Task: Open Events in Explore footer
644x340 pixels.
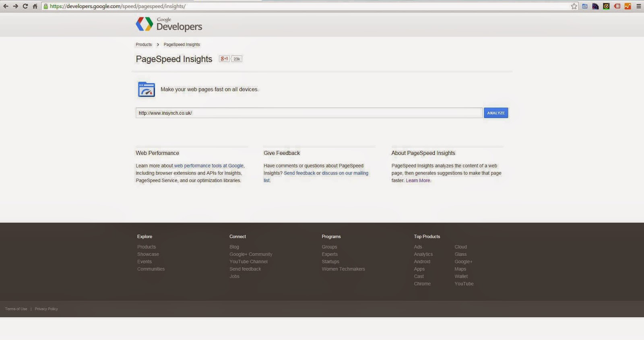Action: [144, 262]
